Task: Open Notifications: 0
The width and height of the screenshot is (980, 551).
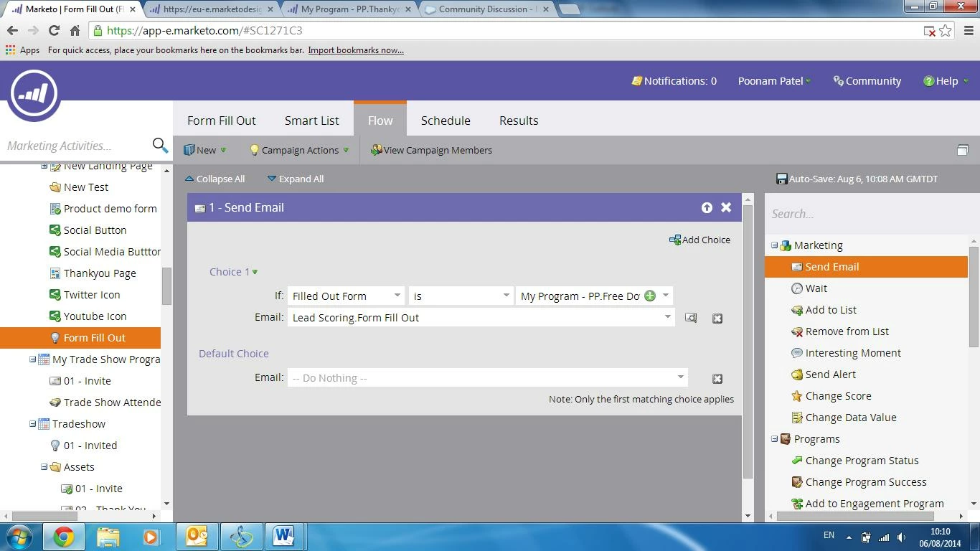Action: (674, 81)
